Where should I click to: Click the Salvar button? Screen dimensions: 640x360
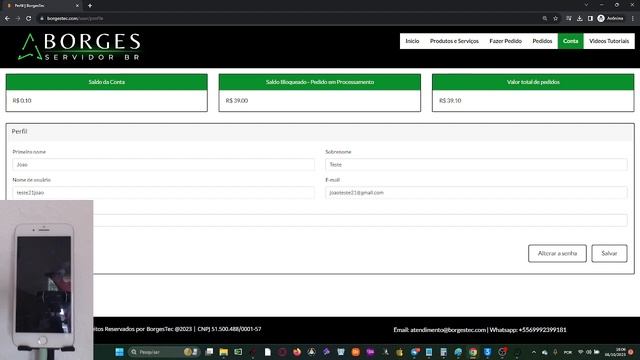pos(609,253)
